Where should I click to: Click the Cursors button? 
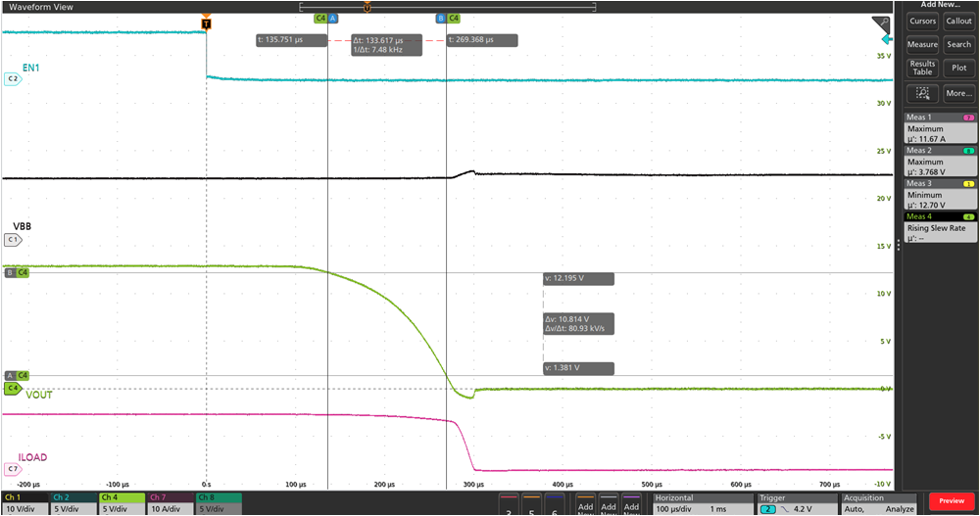point(922,21)
